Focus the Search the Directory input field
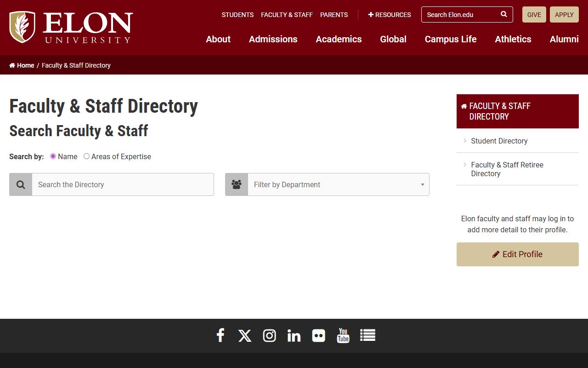 123,184
